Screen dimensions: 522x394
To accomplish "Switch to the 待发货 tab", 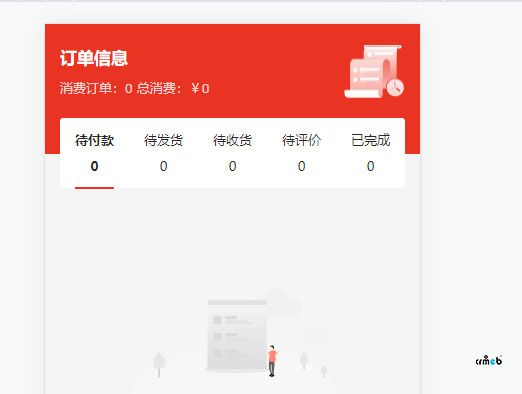I will click(163, 153).
